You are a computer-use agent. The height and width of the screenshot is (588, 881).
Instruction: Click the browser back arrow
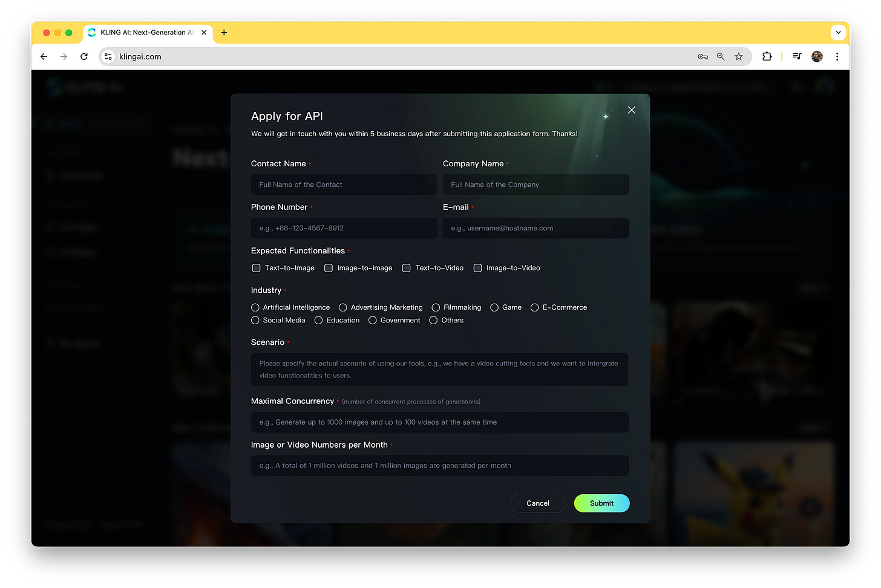(x=44, y=56)
